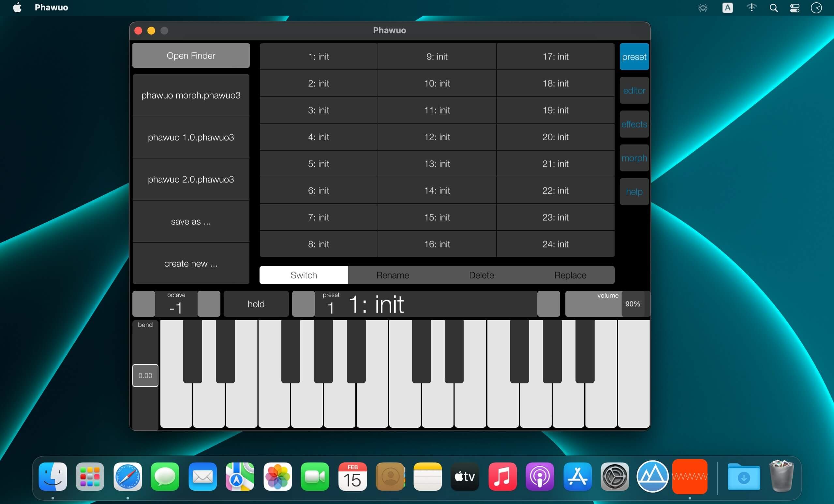The height and width of the screenshot is (504, 834).
Task: Click the orange Phawuo waveform Dock icon
Action: coord(690,477)
